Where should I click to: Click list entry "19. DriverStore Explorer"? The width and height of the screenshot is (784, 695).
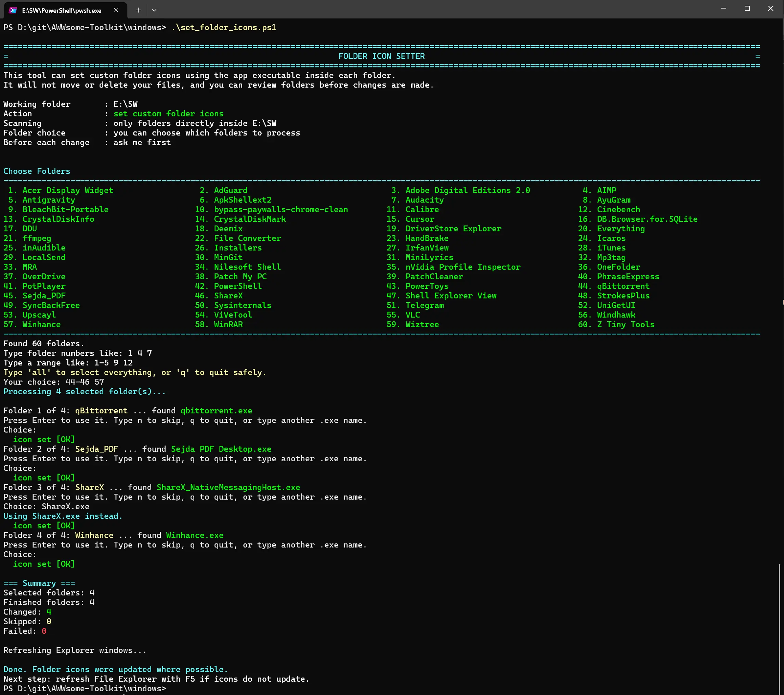tap(444, 229)
